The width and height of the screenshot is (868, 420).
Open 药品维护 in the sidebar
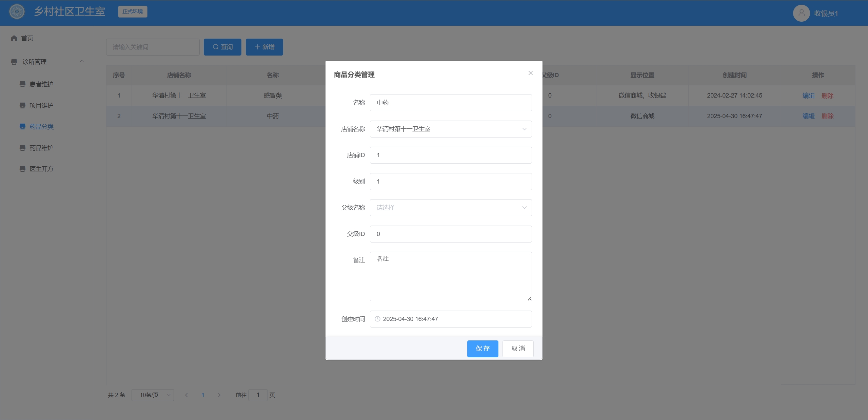coord(41,148)
